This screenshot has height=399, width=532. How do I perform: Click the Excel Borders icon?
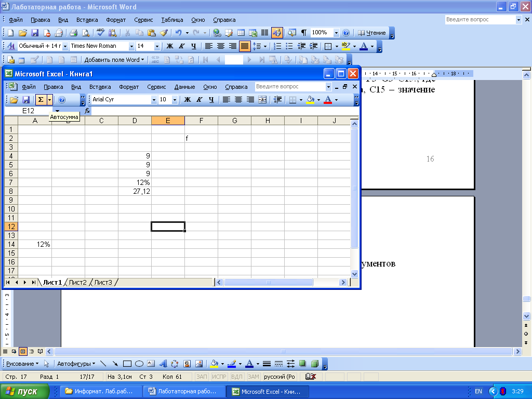pyautogui.click(x=293, y=99)
